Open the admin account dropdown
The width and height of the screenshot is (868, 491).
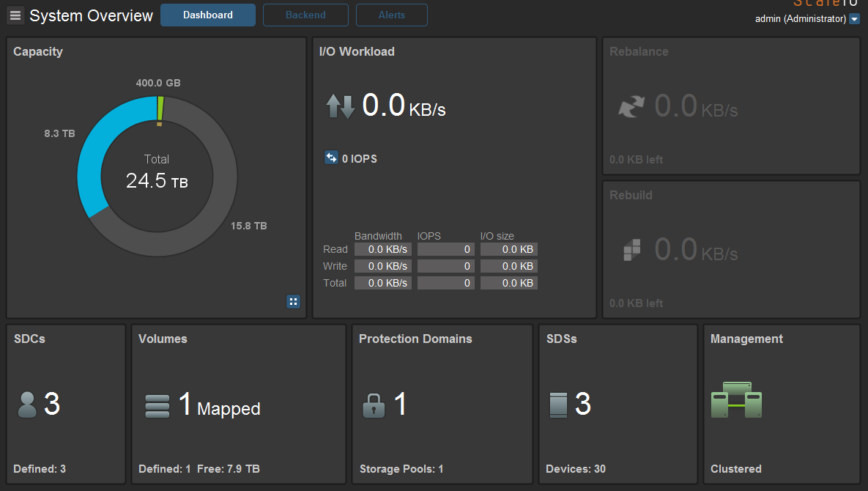tap(801, 18)
